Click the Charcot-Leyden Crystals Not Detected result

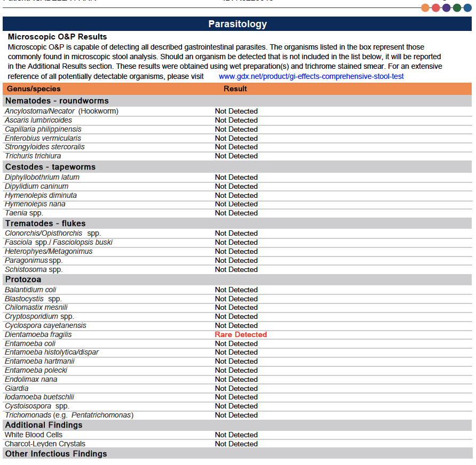pos(236,444)
